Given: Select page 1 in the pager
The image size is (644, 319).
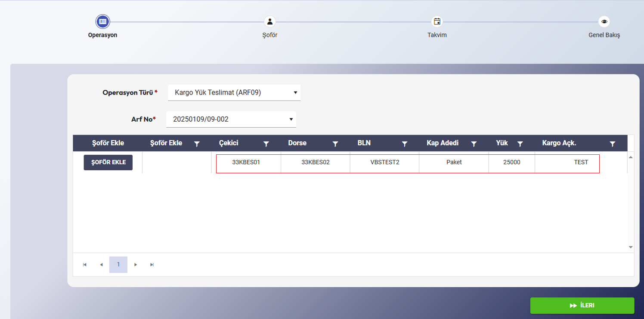Looking at the screenshot, I should [118, 265].
